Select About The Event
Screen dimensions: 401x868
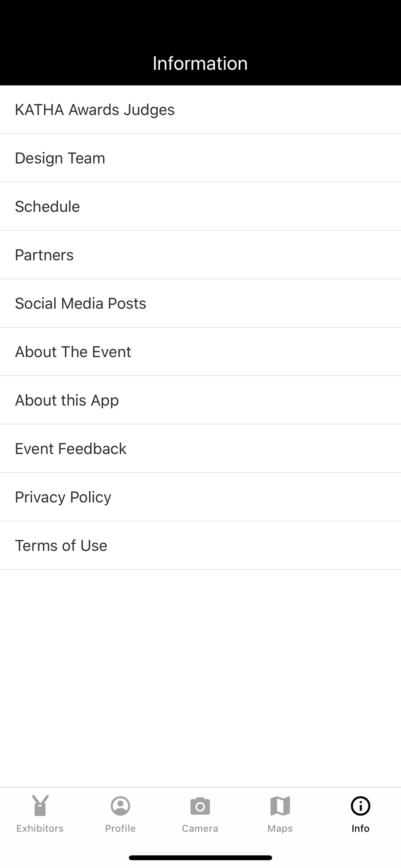[x=200, y=352]
